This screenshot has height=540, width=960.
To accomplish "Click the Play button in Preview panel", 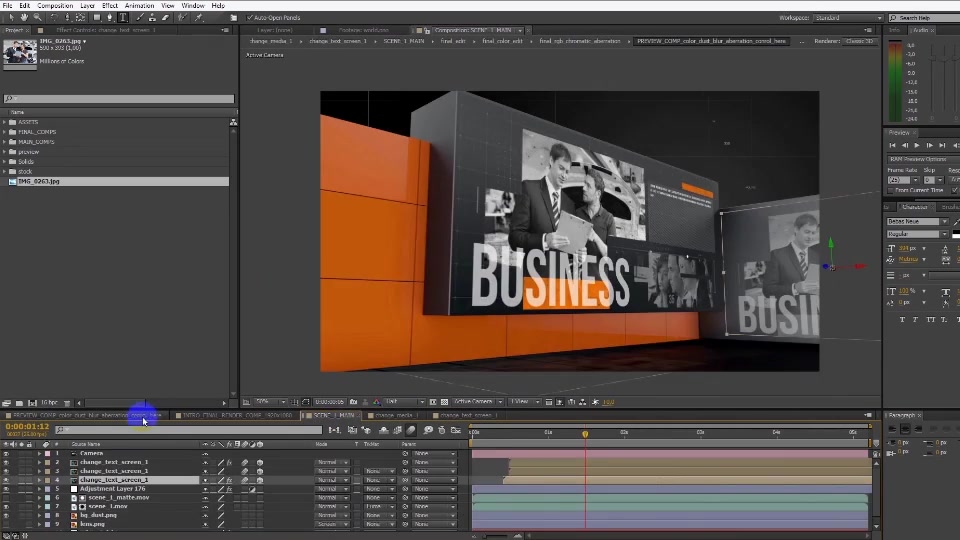I will click(x=917, y=145).
